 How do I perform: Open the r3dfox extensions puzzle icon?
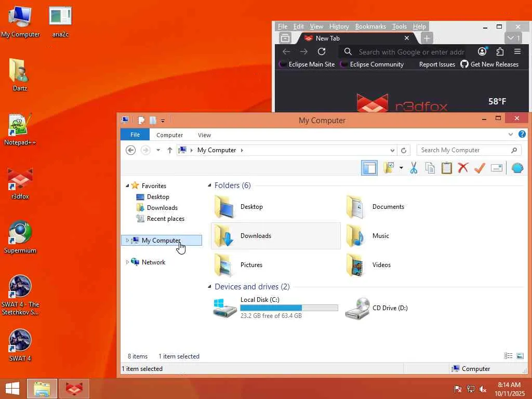pyautogui.click(x=500, y=51)
